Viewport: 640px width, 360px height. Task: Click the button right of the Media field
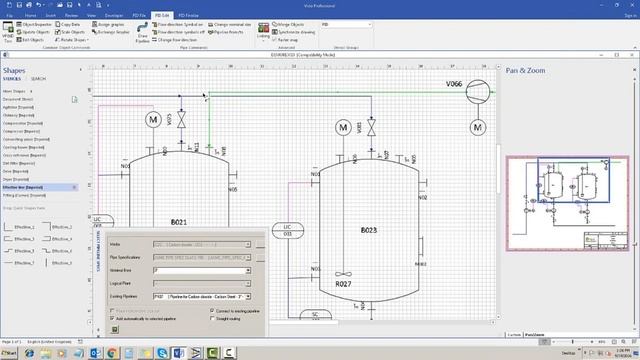[260, 244]
